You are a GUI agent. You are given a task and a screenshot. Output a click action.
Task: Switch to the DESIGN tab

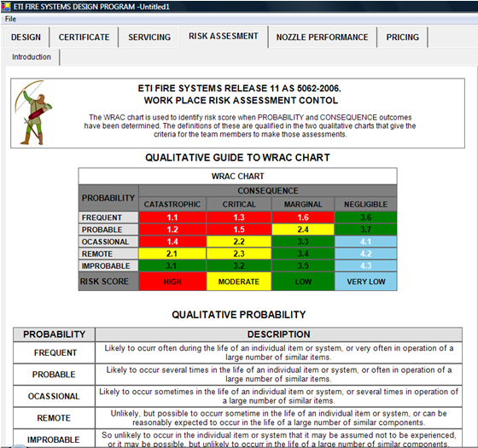click(26, 38)
